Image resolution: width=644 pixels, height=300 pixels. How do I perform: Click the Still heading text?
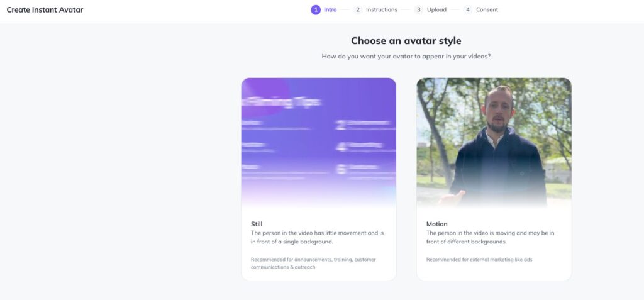tap(257, 224)
